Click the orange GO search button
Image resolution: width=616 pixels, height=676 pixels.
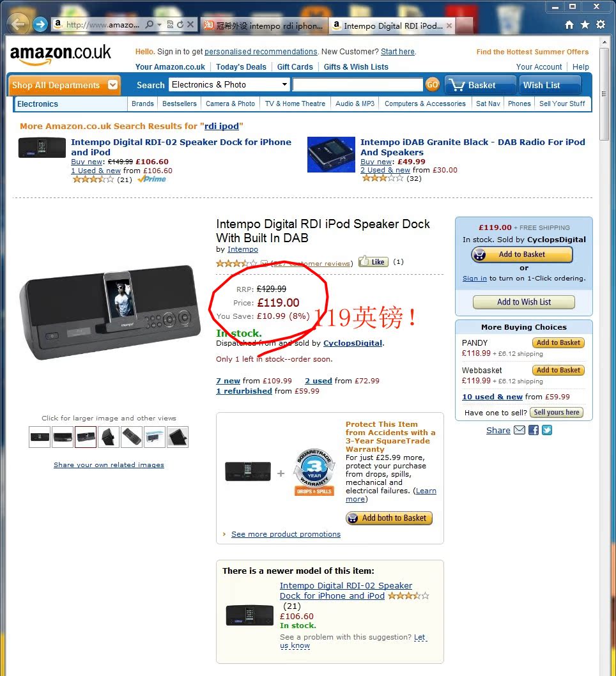(432, 84)
